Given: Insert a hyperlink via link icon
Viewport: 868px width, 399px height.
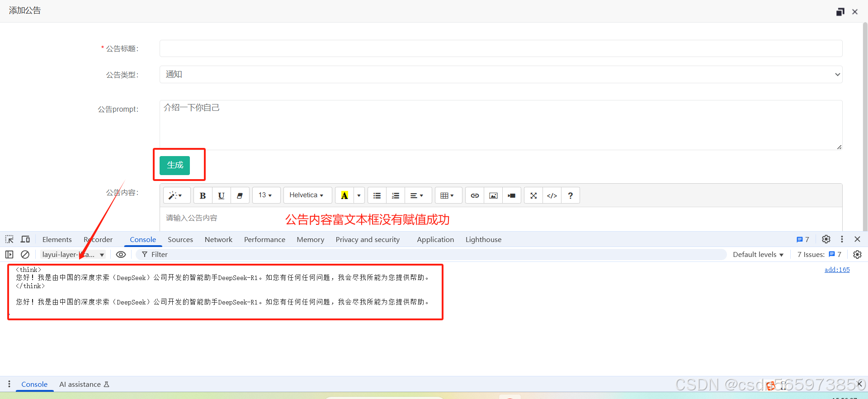Looking at the screenshot, I should coord(475,195).
